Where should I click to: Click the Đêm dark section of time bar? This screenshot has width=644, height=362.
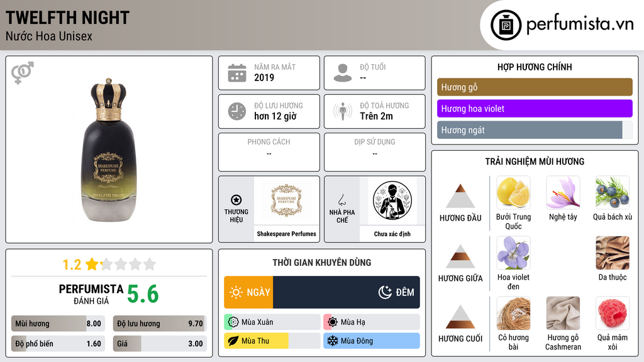click(347, 292)
